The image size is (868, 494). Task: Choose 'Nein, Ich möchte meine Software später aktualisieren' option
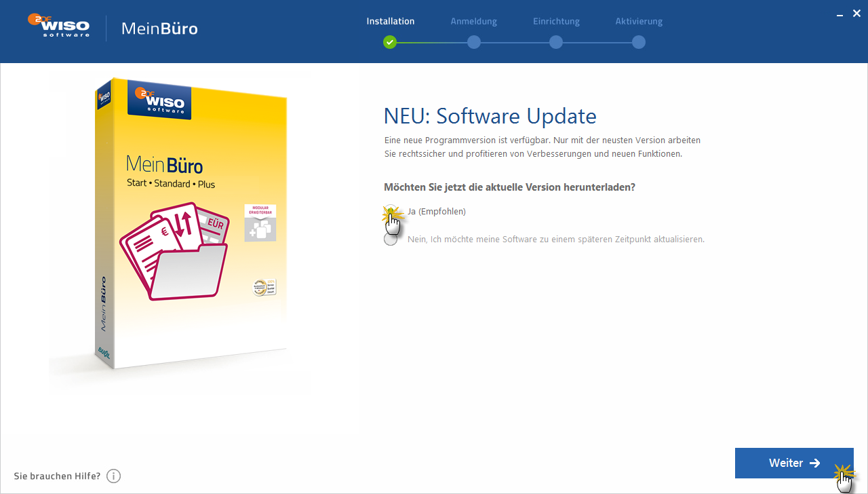click(x=391, y=239)
